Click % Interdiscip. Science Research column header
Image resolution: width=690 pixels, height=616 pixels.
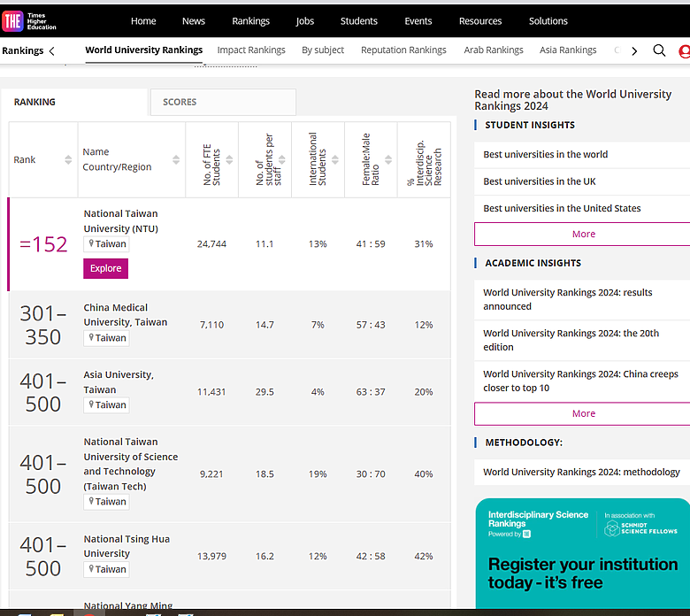425,160
